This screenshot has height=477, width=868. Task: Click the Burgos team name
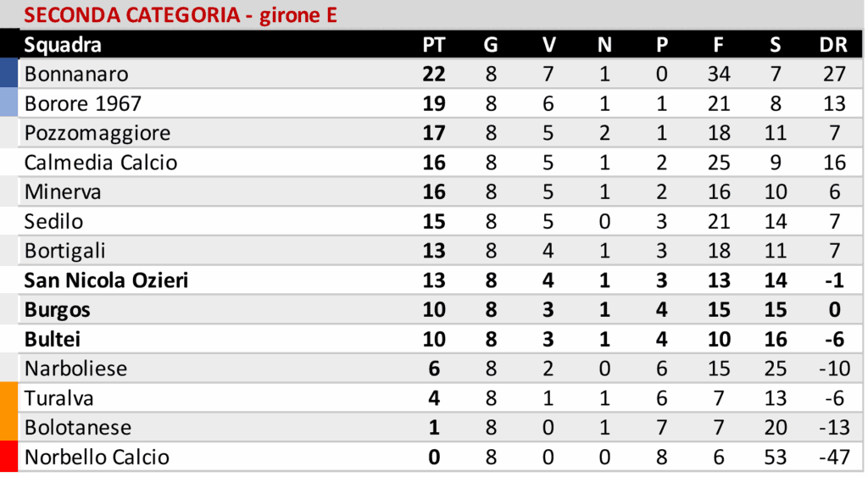58,310
